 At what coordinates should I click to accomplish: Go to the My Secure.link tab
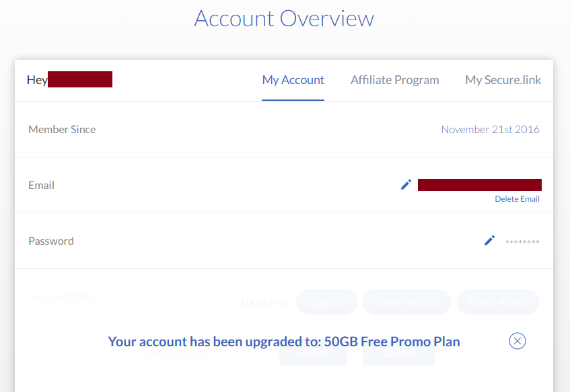click(503, 80)
